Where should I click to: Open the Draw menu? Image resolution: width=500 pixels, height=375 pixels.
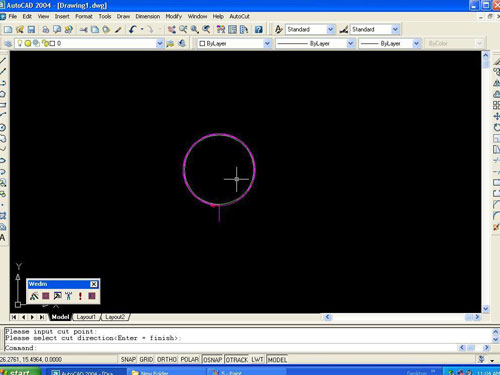(x=123, y=16)
